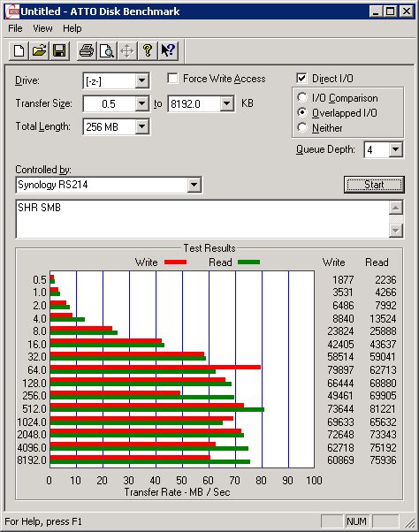Viewport: 419px width, 532px height.
Task: Expand the Queue Depth dropdown
Action: coord(396,149)
